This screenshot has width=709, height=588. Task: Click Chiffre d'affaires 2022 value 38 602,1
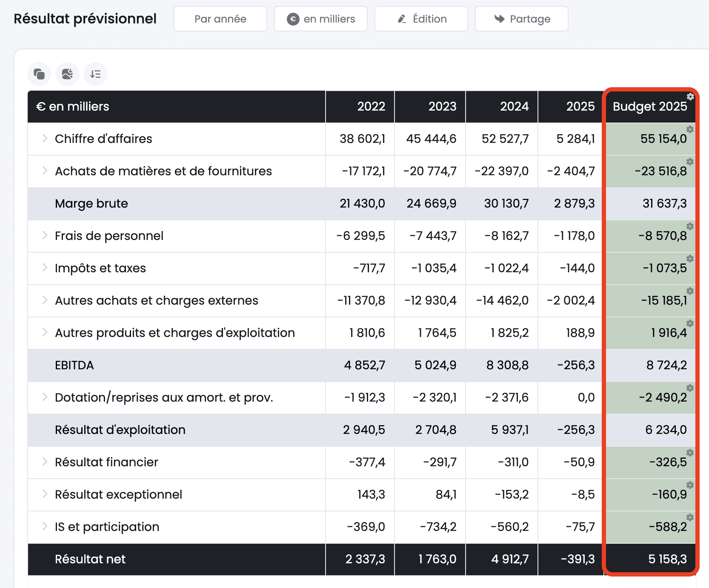(362, 139)
